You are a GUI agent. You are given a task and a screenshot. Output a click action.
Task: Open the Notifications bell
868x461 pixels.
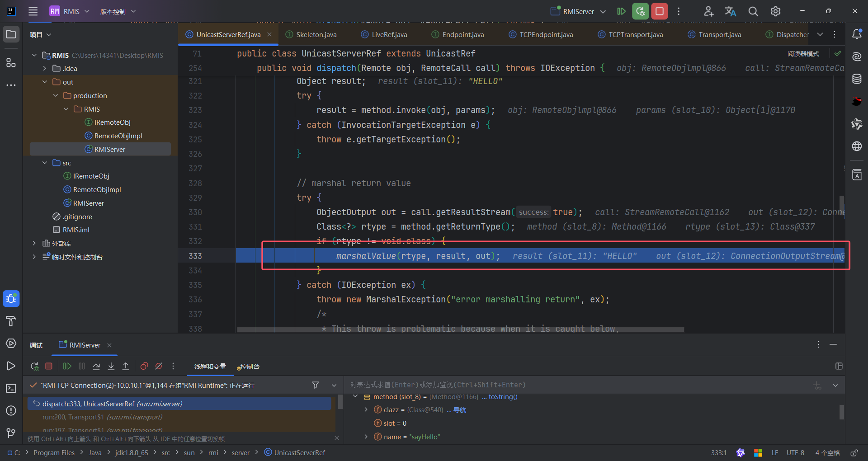tap(857, 34)
